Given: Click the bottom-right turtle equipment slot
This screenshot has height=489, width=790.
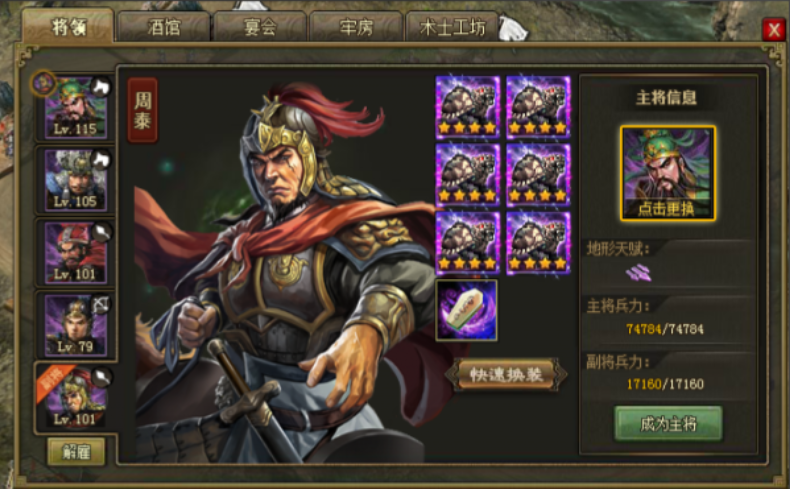Looking at the screenshot, I should tap(538, 243).
